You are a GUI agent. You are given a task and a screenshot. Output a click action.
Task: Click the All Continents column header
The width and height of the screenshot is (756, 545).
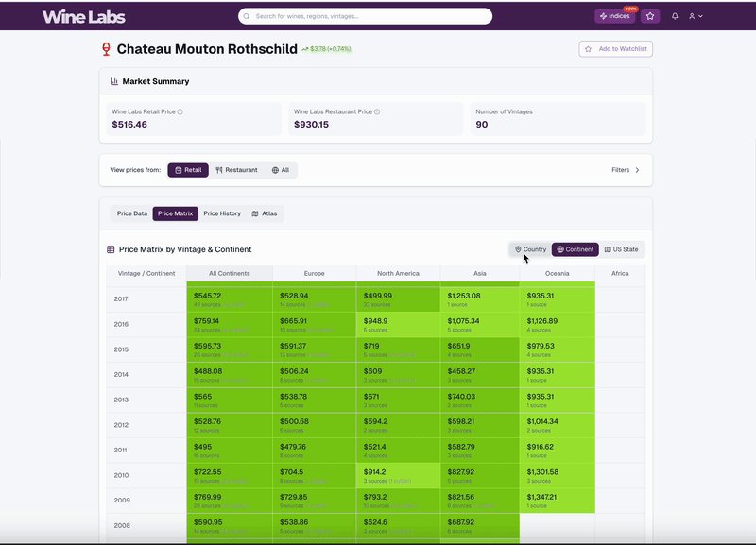tap(230, 273)
